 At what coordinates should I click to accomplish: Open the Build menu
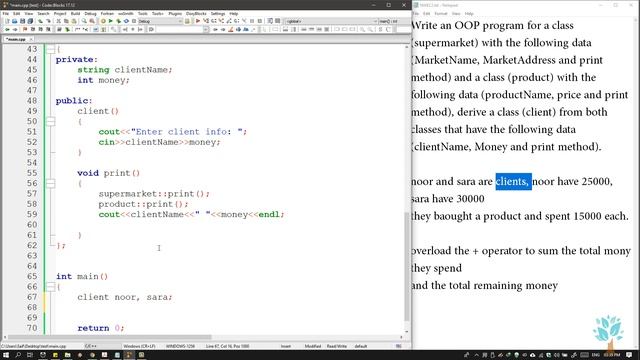76,13
